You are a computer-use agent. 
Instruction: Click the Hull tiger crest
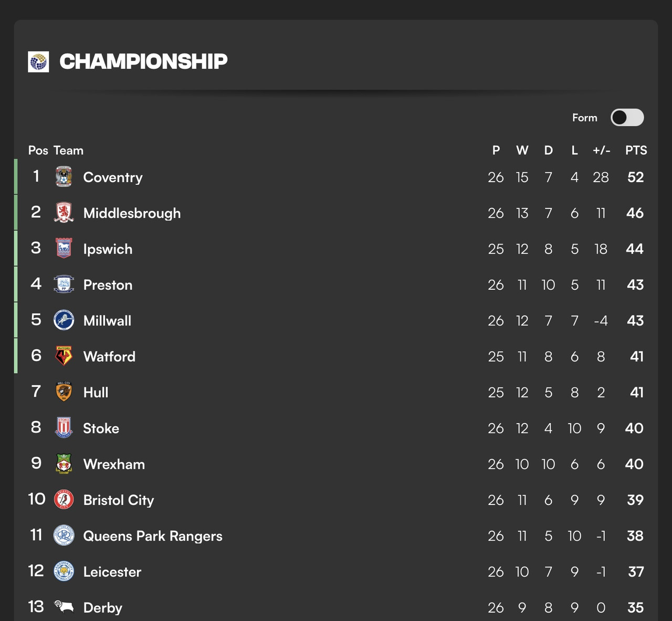pos(64,392)
